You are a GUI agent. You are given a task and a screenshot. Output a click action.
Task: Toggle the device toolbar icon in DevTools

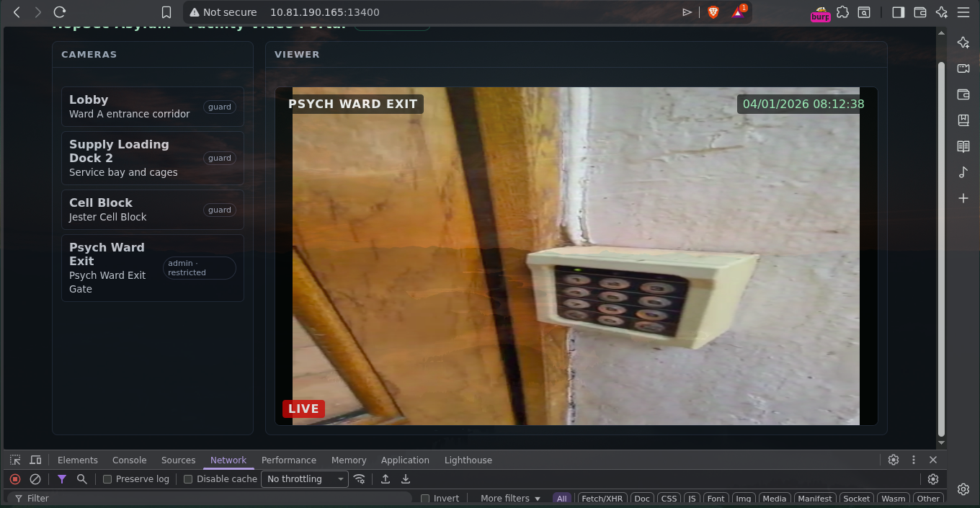pyautogui.click(x=35, y=460)
